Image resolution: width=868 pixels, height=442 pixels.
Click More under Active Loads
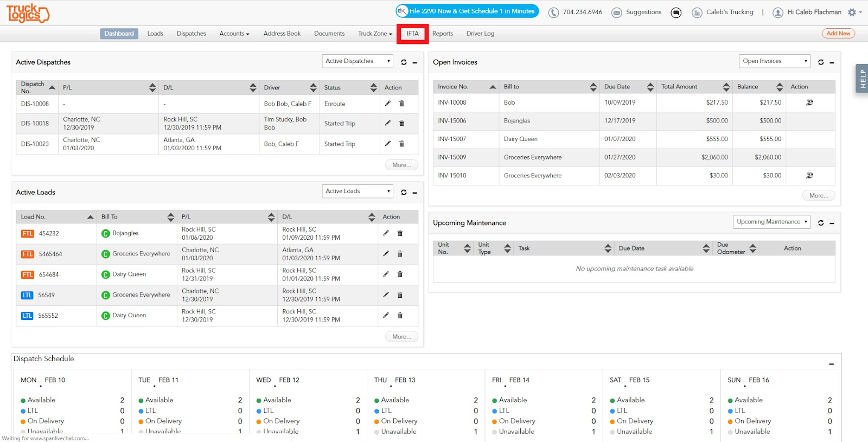[401, 337]
